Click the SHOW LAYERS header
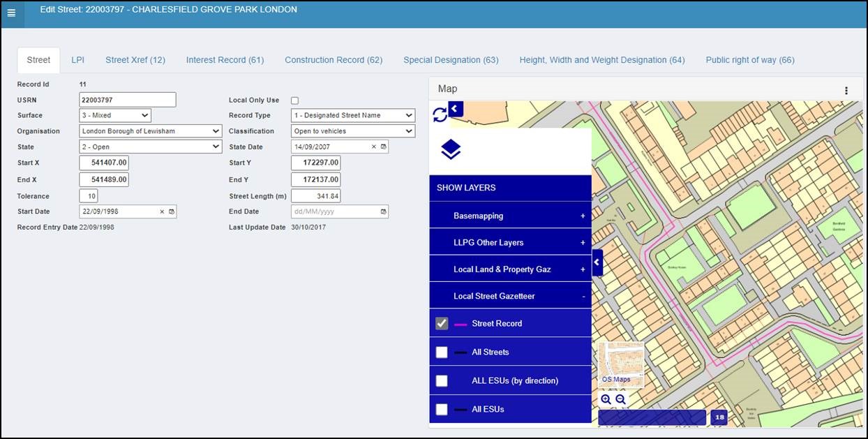 [510, 188]
